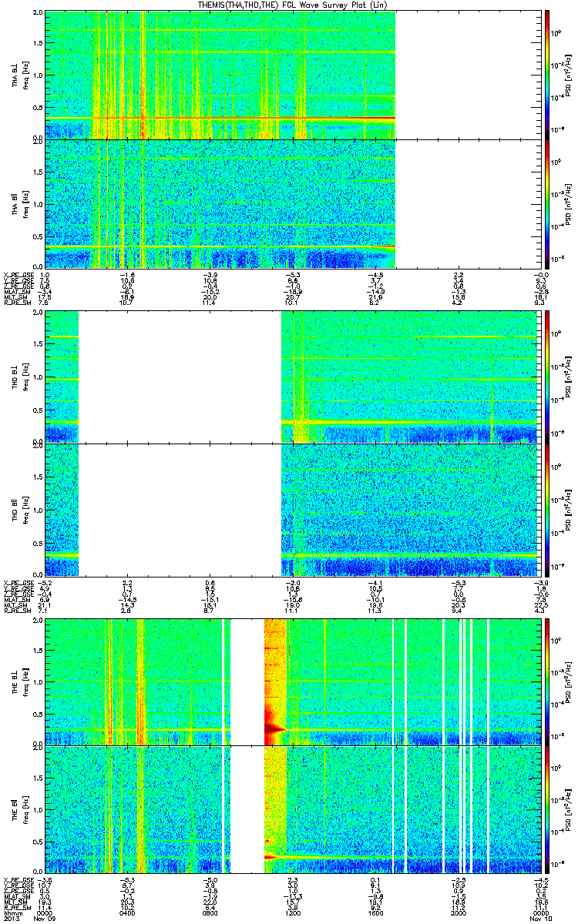
Task: Select the THD BII spectrogram after the data gap
Action: (410, 509)
